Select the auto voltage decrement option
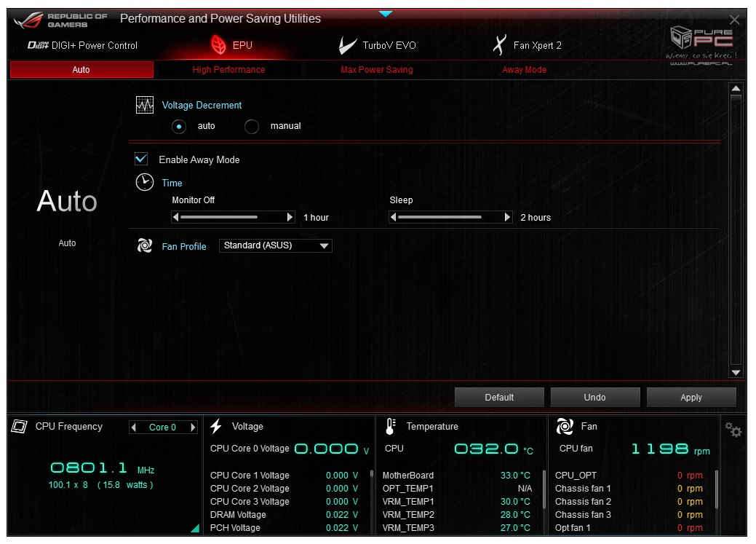This screenshot has width=756, height=544. pos(179,127)
